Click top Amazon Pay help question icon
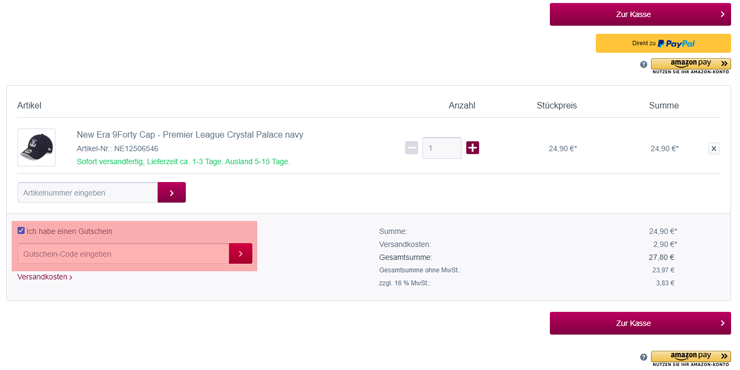 point(644,65)
